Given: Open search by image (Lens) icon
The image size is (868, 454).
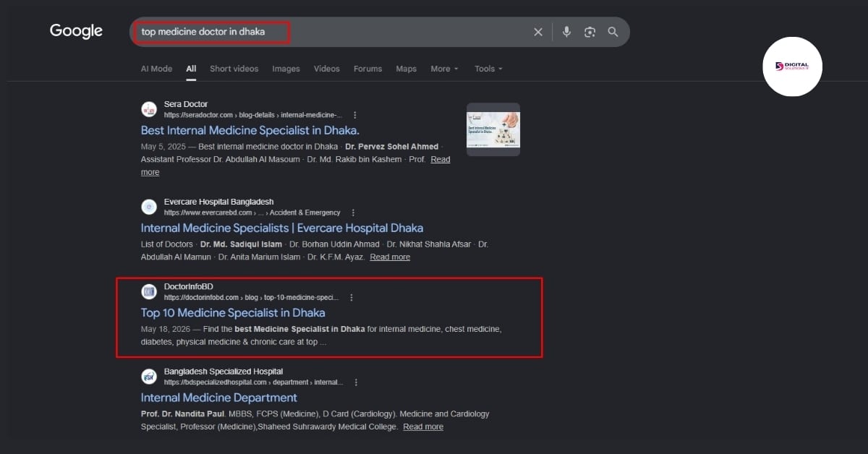Looking at the screenshot, I should pos(590,32).
